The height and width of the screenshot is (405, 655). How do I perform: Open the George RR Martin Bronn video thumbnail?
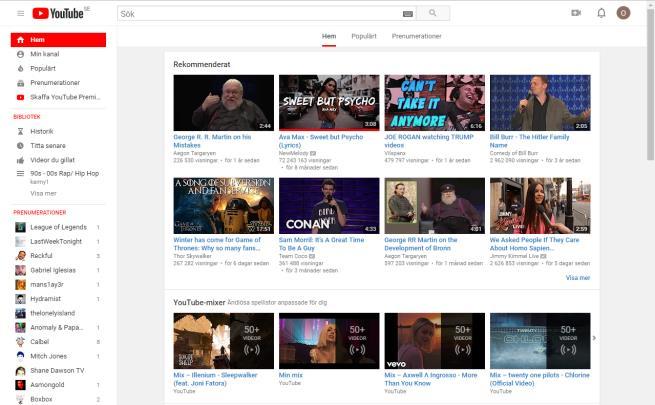point(434,206)
